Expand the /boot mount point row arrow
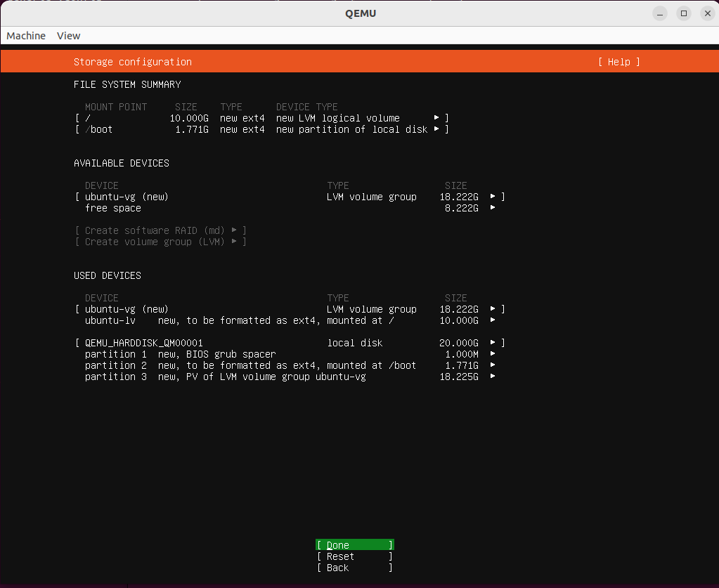The height and width of the screenshot is (588, 719). coord(436,129)
